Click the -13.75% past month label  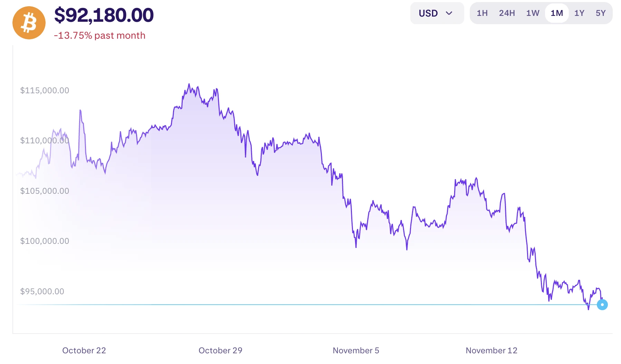click(x=99, y=35)
